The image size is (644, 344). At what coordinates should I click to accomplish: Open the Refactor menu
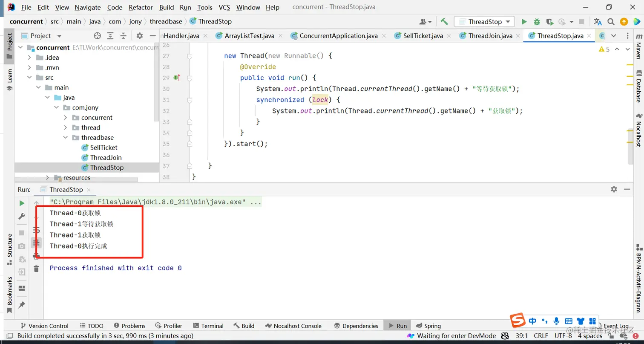141,7
